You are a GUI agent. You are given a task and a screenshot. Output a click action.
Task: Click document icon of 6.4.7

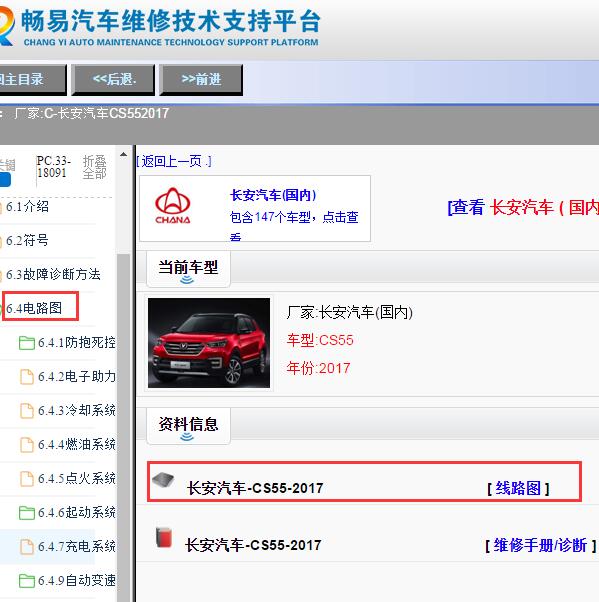[26, 546]
